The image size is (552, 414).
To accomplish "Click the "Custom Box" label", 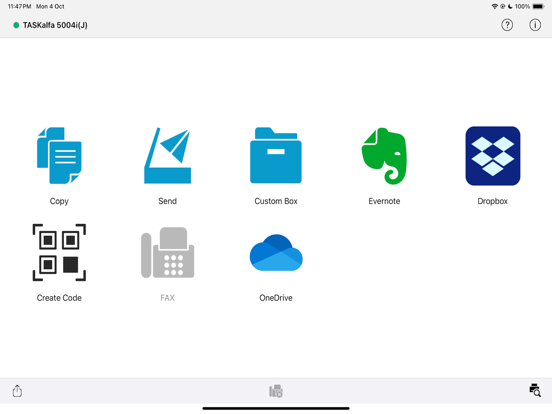I will pyautogui.click(x=276, y=201).
